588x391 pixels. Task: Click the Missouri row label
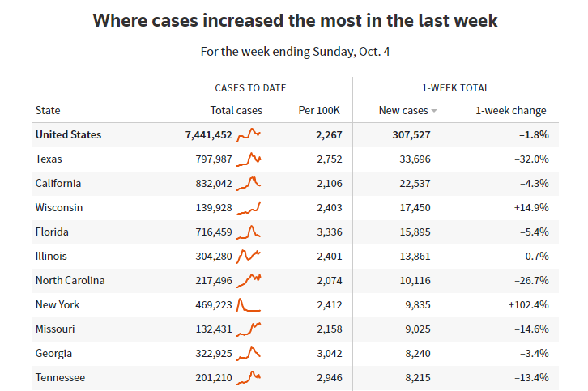[x=57, y=329]
